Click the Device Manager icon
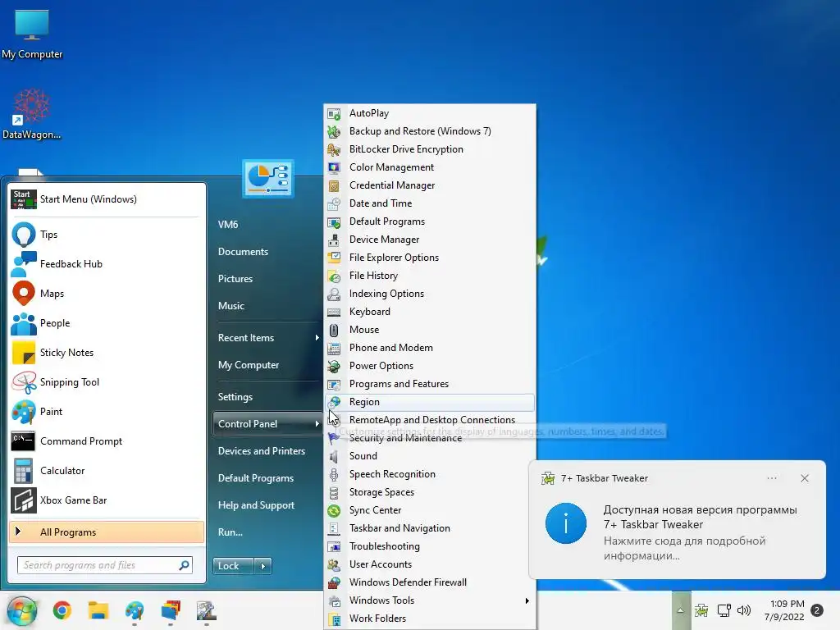The width and height of the screenshot is (840, 630). (x=334, y=240)
